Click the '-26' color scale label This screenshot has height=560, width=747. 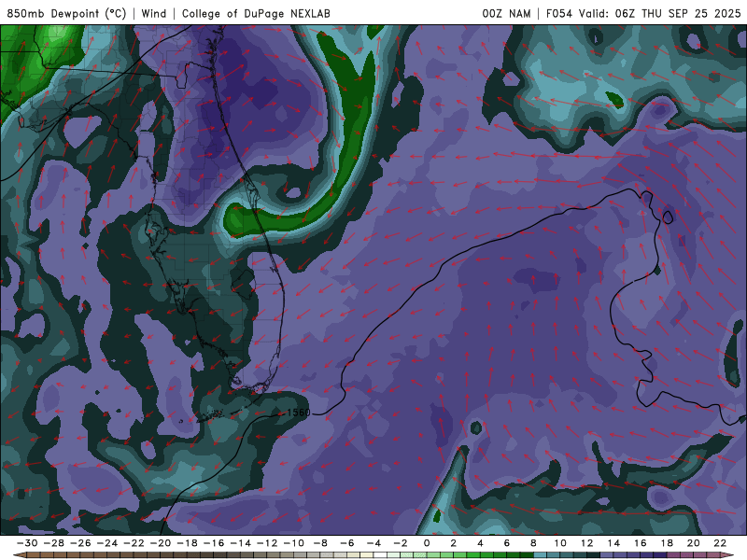[80, 543]
